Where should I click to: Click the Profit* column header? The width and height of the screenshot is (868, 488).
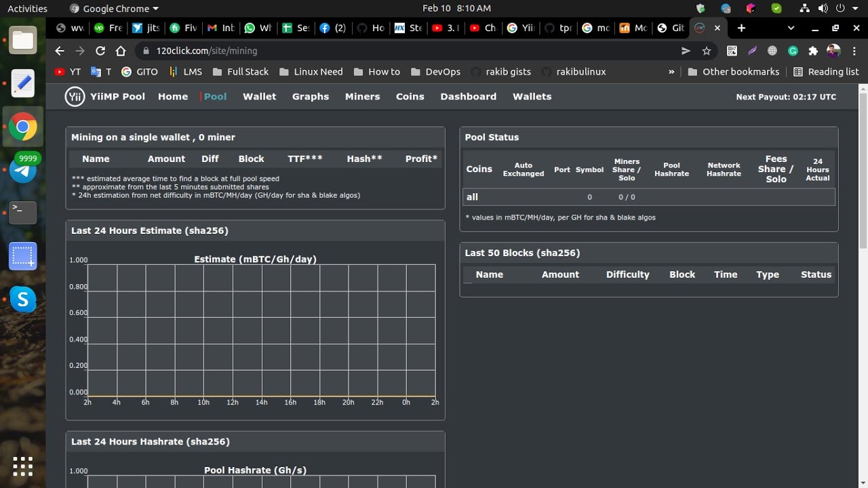point(421,159)
